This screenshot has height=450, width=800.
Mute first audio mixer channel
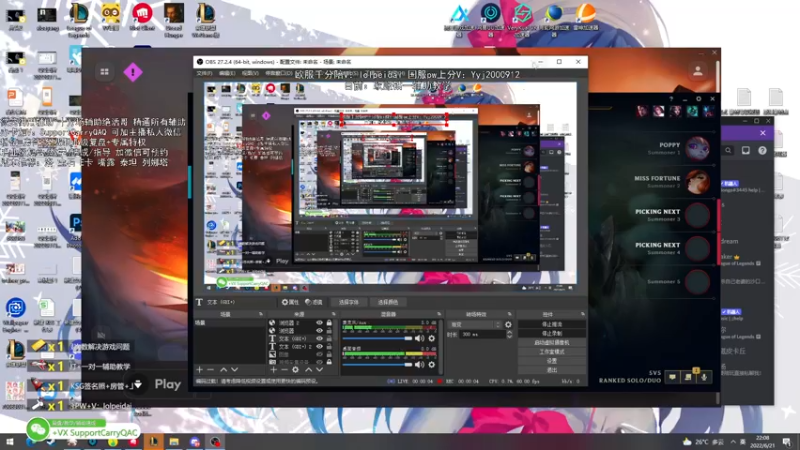pos(419,338)
